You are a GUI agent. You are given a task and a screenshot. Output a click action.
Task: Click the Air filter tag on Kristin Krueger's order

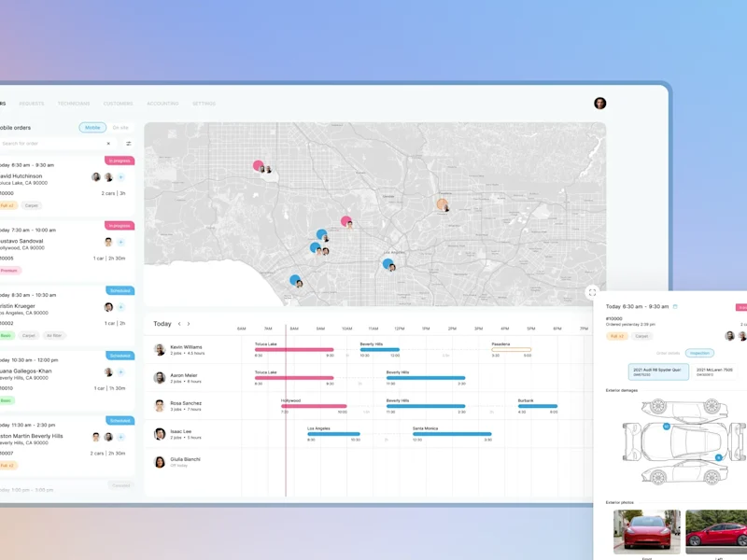coord(54,336)
